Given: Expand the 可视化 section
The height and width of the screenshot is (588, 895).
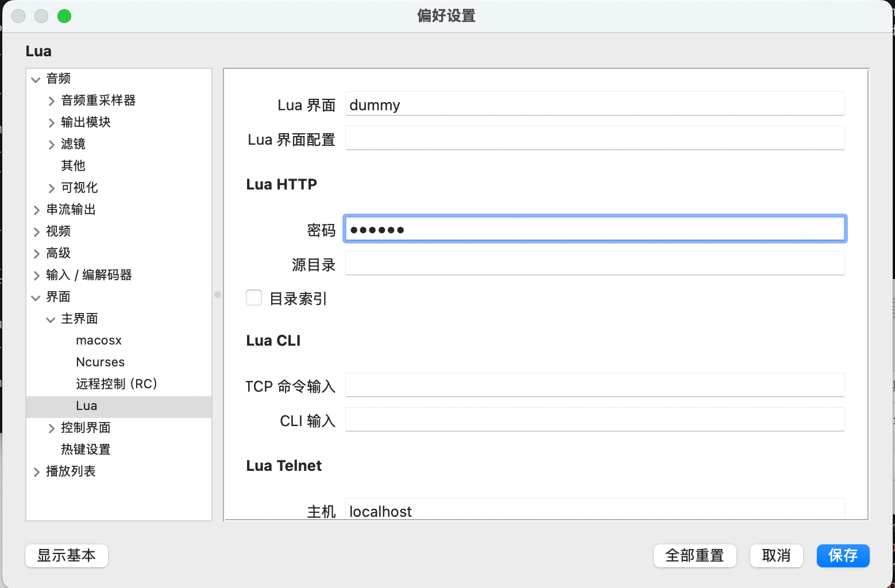Looking at the screenshot, I should pyautogui.click(x=51, y=188).
